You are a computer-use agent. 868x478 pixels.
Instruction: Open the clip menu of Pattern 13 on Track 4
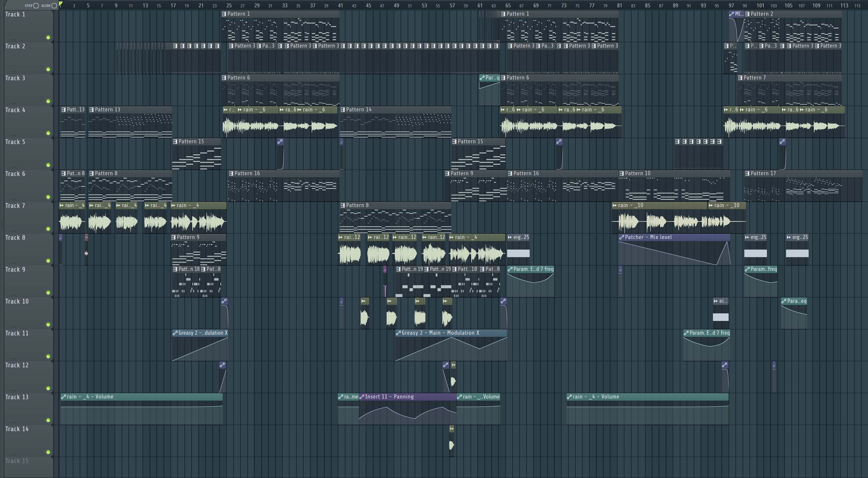[92, 109]
